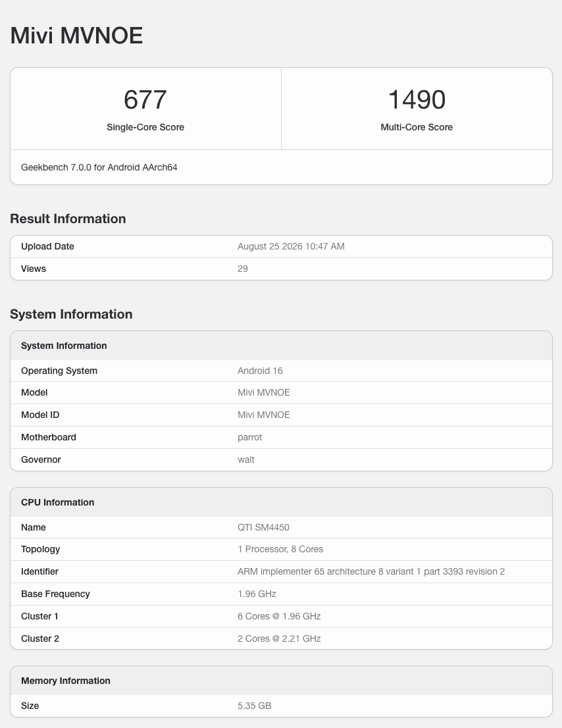
Task: Select the Android 16 value
Action: (260, 371)
